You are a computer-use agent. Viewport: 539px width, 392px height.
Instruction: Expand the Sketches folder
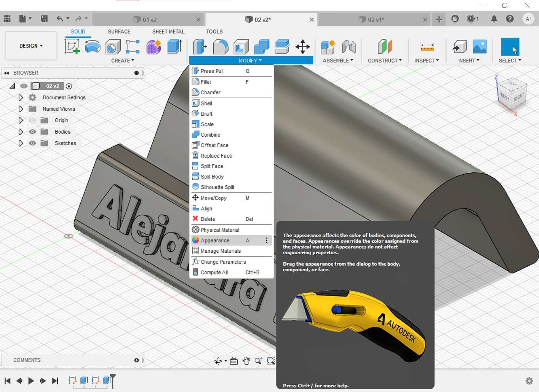[x=21, y=143]
